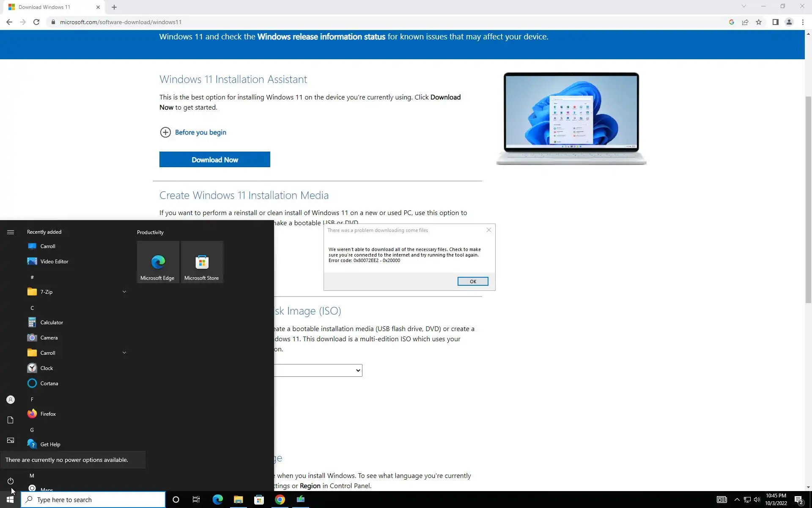Launch Firefox from the app list

click(x=48, y=414)
